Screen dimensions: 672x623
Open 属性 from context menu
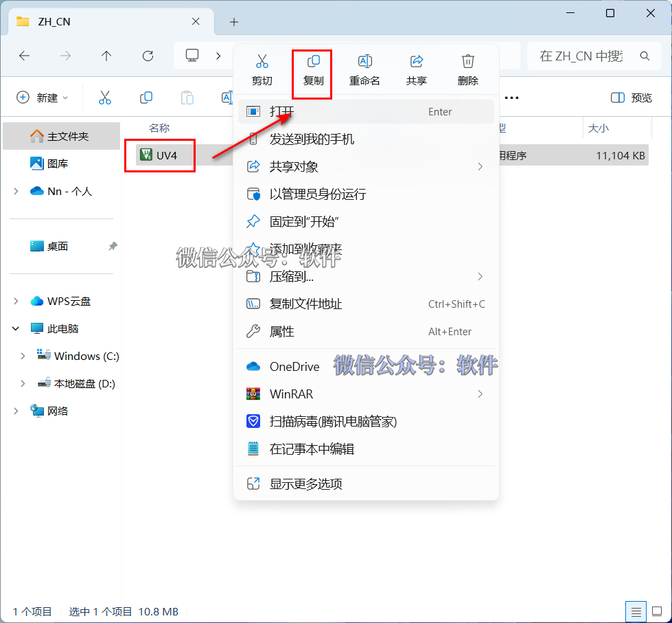pos(366,332)
